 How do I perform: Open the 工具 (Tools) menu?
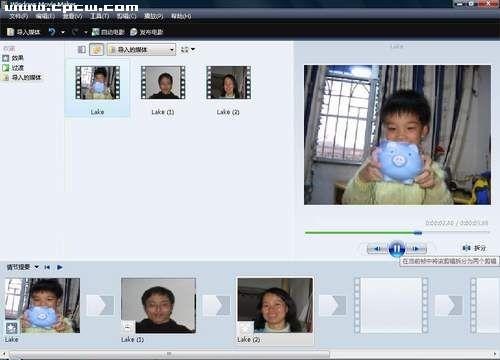pos(100,16)
